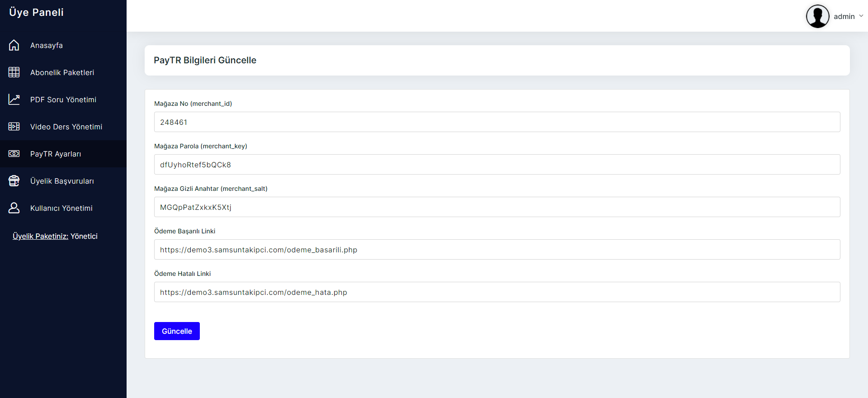868x398 pixels.
Task: Click the Kullanıcı Yönetimi person icon
Action: 14,208
